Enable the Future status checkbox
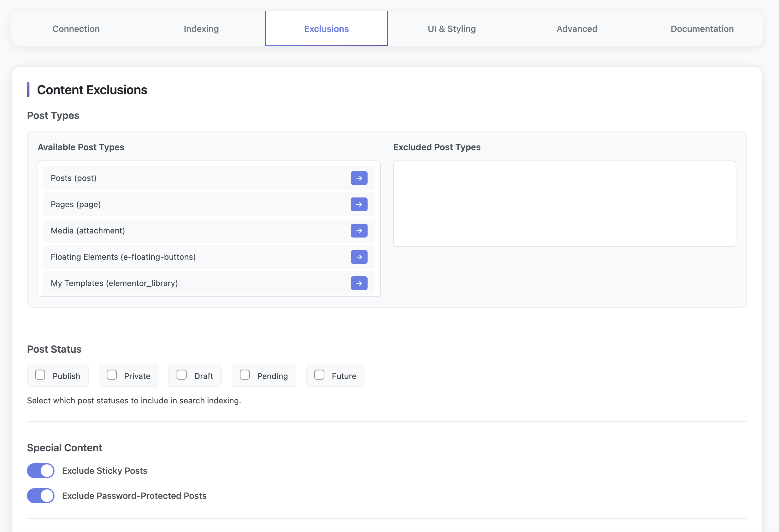Screen dimensions: 779x532 click(x=319, y=375)
